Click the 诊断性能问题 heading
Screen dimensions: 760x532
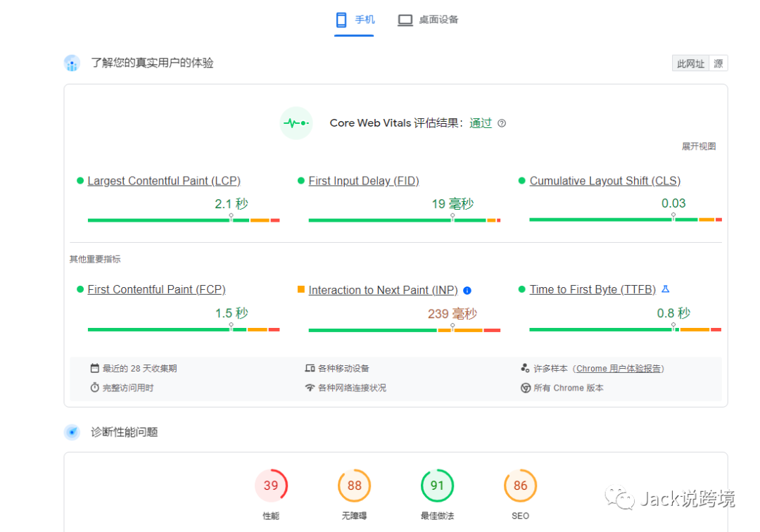point(125,431)
